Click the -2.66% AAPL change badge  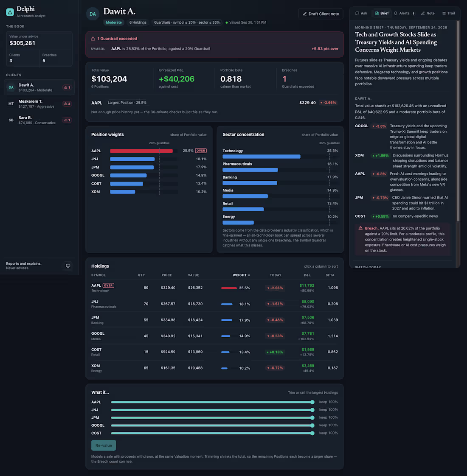[328, 103]
